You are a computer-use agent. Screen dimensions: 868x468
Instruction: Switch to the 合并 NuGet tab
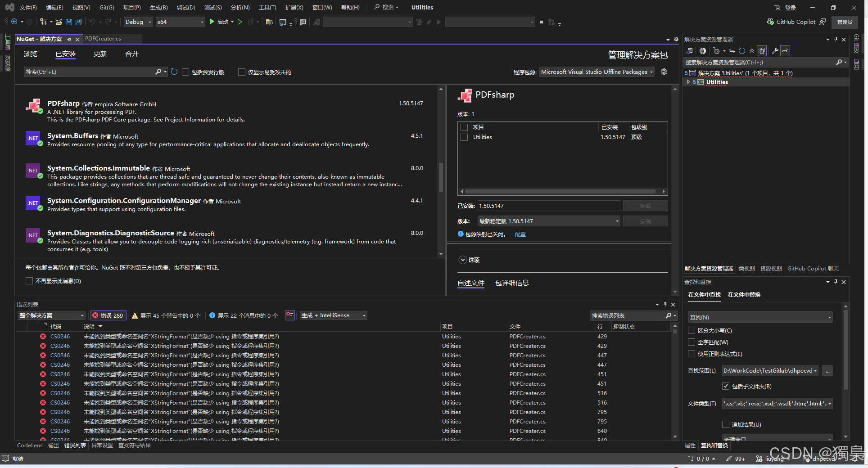coord(132,54)
